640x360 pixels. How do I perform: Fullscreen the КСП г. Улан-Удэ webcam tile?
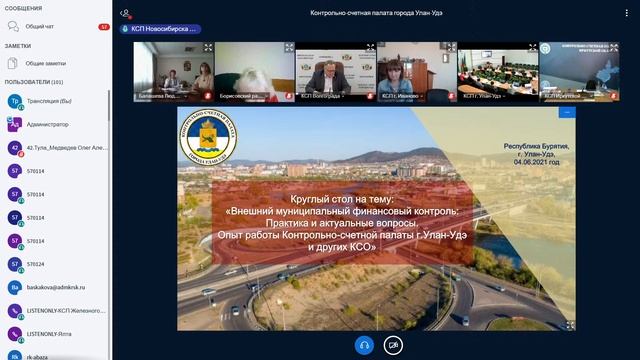click(532, 47)
